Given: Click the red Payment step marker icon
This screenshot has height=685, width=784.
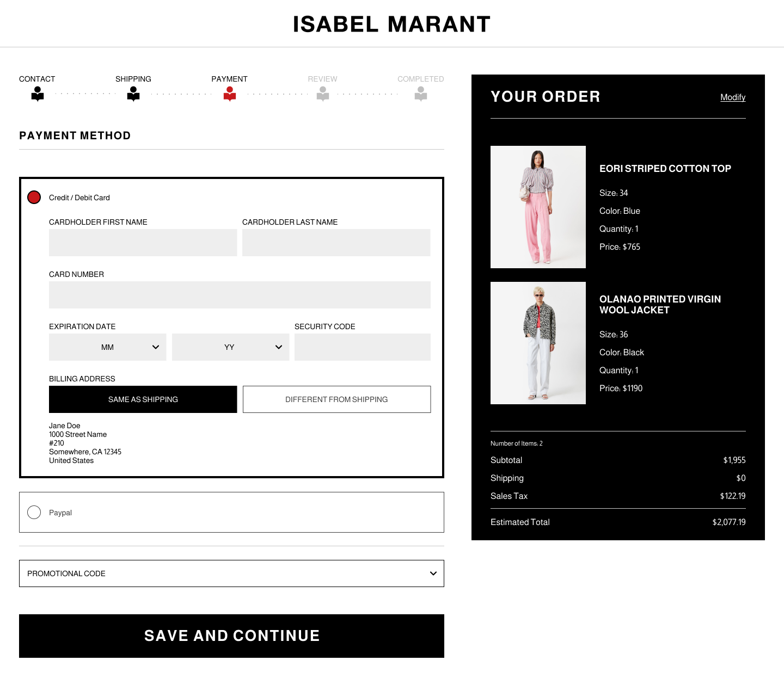Looking at the screenshot, I should click(x=230, y=94).
